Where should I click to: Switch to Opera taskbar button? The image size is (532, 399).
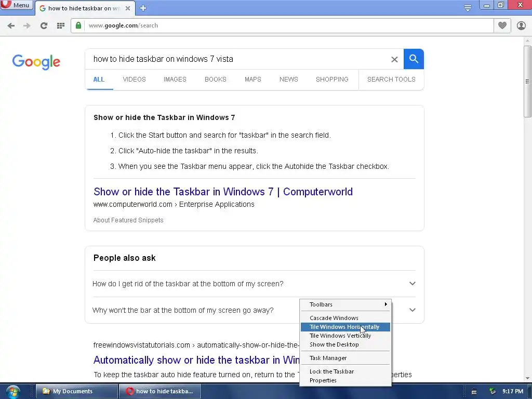pyautogui.click(x=160, y=391)
